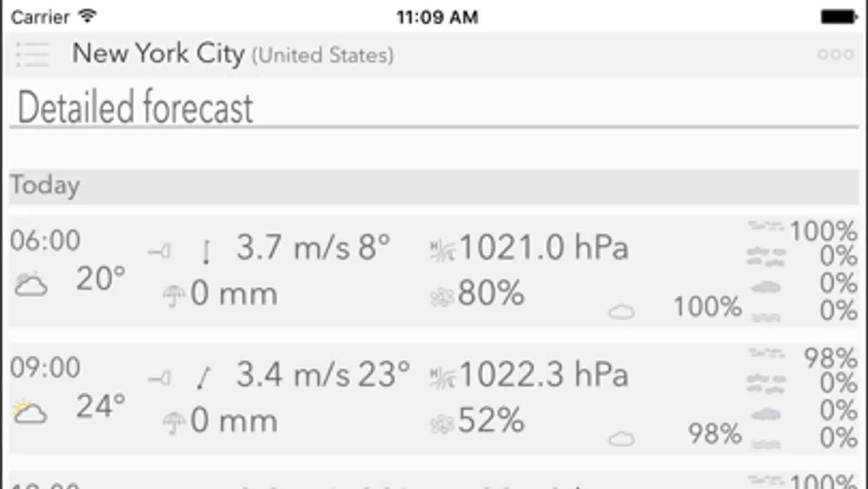Tap the Detailed forecast heading

[x=135, y=107]
